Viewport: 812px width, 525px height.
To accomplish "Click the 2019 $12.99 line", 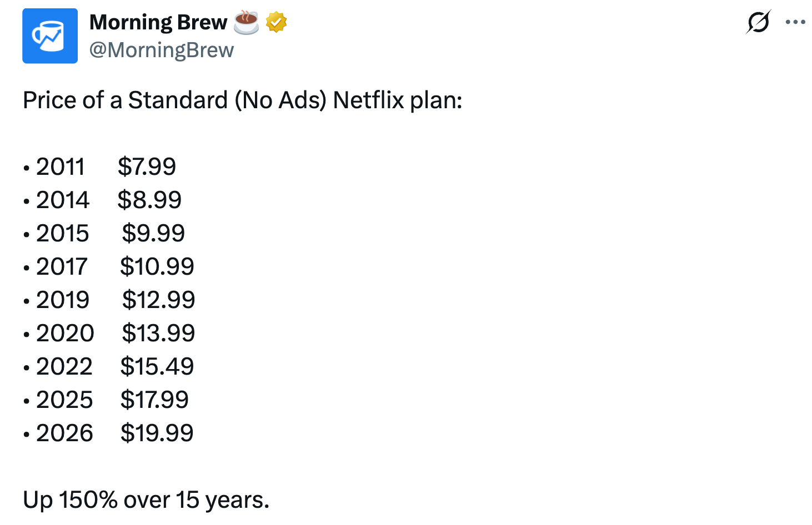I will point(109,300).
